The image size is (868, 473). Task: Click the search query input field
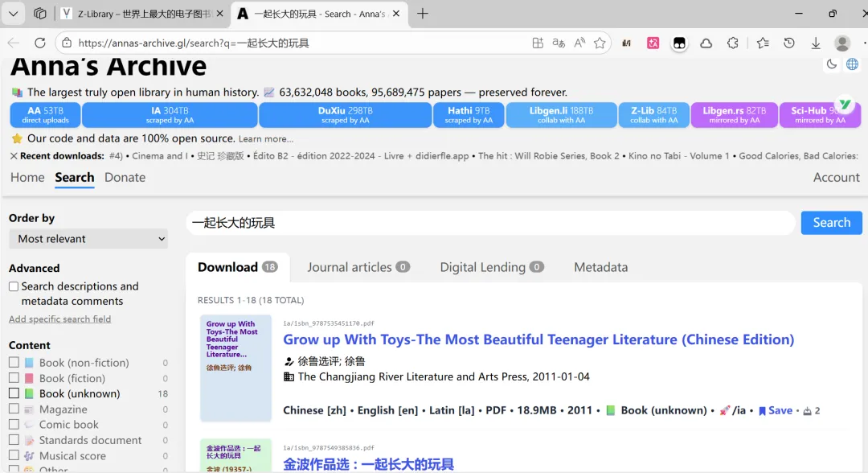(x=490, y=223)
